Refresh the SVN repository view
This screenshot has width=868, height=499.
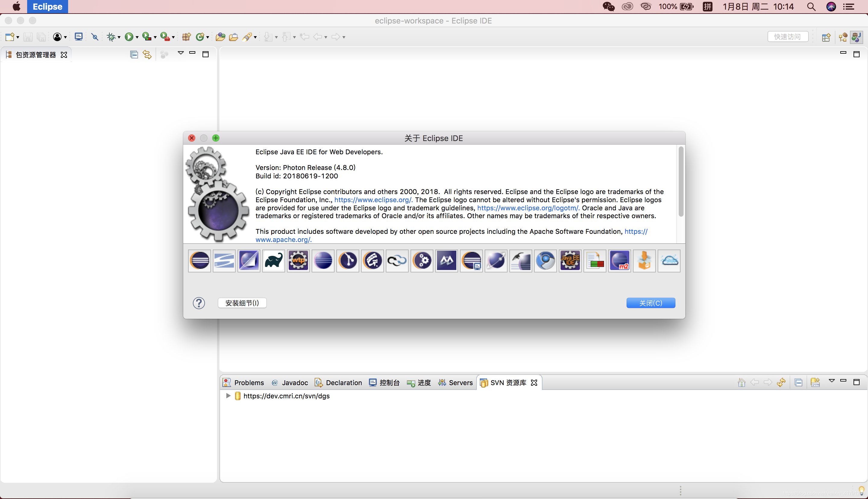click(781, 382)
